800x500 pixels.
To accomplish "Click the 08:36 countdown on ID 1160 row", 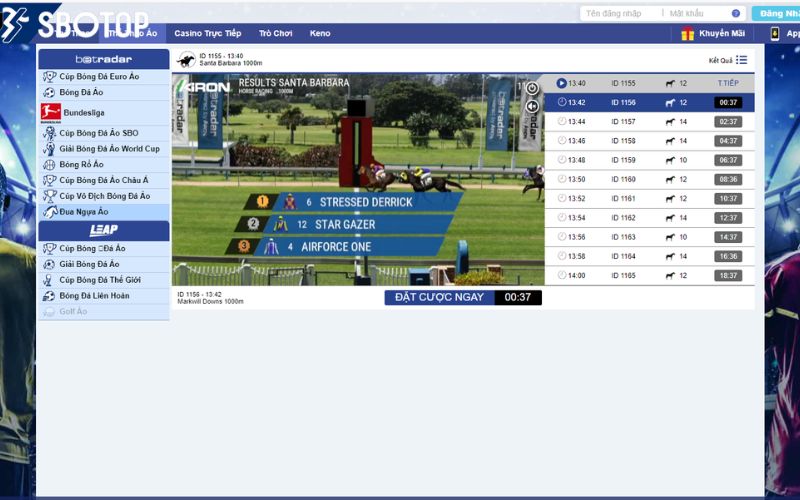I will point(728,180).
